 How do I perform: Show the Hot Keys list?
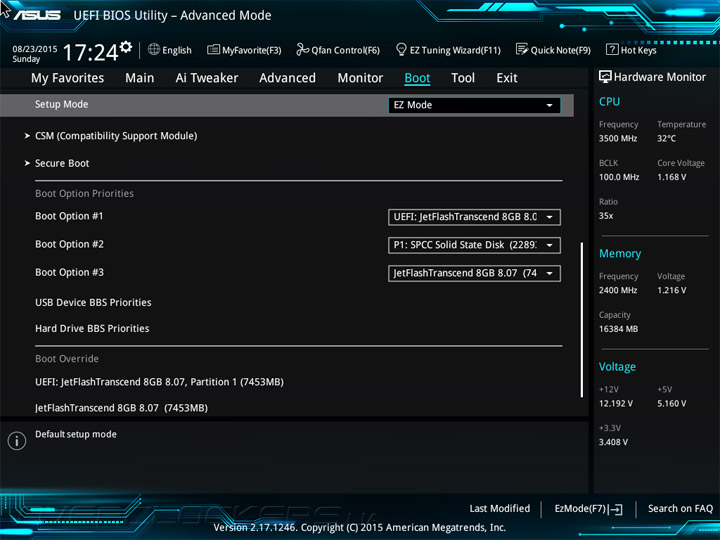pyautogui.click(x=638, y=50)
